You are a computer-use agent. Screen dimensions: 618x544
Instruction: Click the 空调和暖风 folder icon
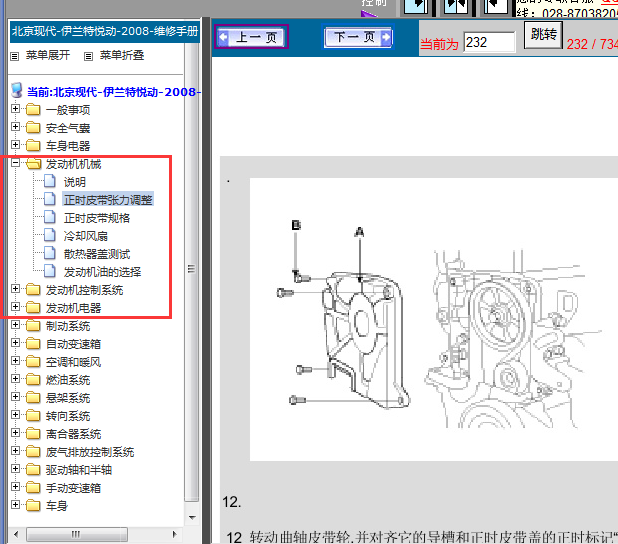[33, 361]
